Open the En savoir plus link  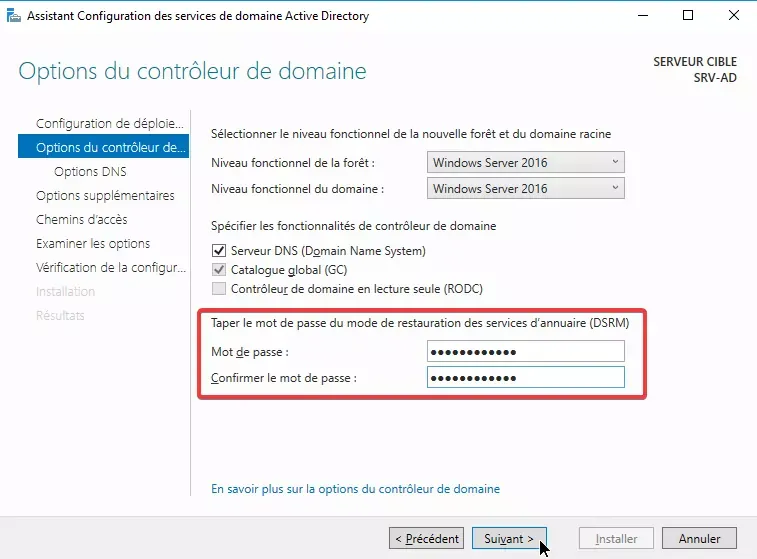click(355, 489)
